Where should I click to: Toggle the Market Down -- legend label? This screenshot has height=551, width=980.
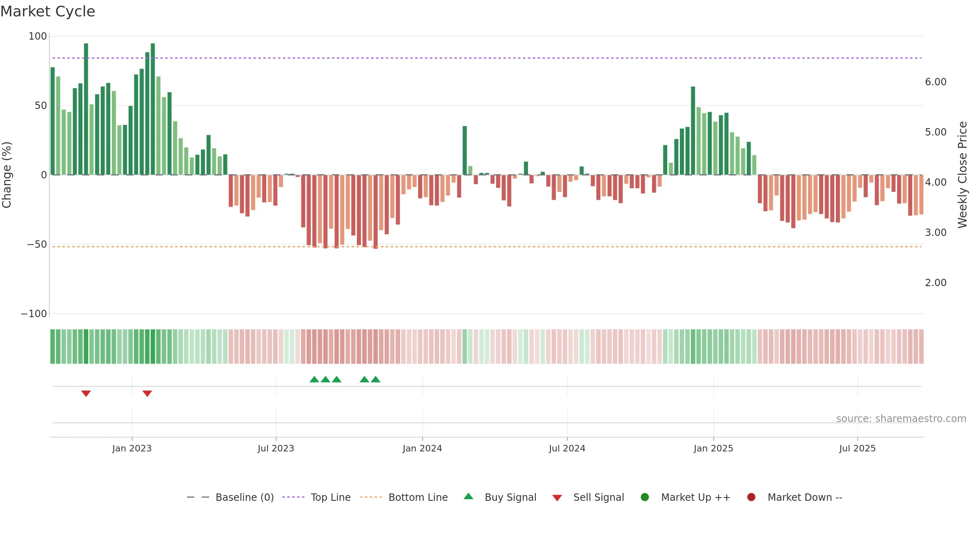[x=805, y=497]
